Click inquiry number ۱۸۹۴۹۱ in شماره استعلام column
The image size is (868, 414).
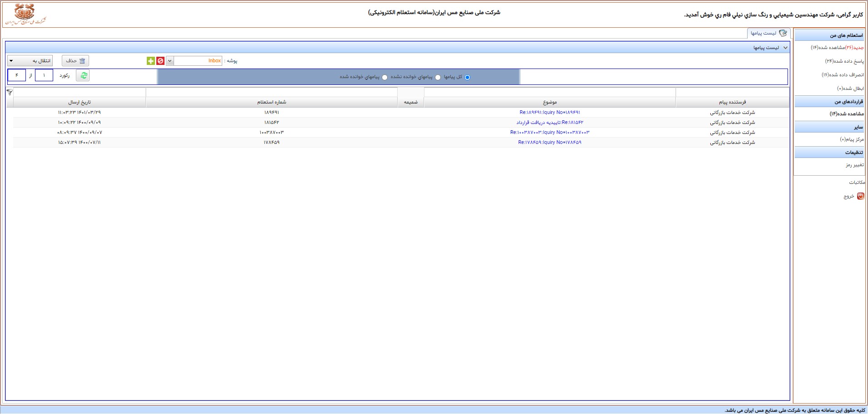pyautogui.click(x=272, y=112)
